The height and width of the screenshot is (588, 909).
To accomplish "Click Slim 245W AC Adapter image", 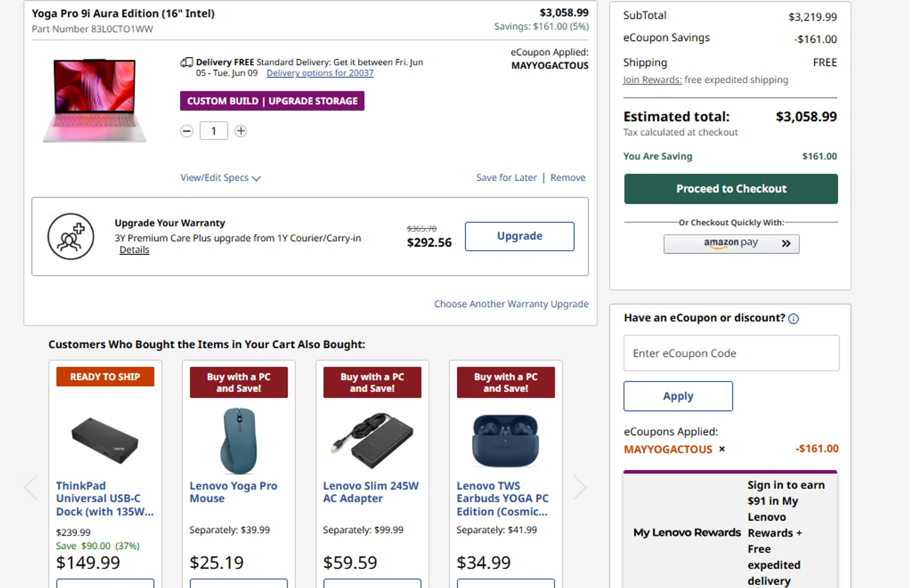I will [x=372, y=440].
